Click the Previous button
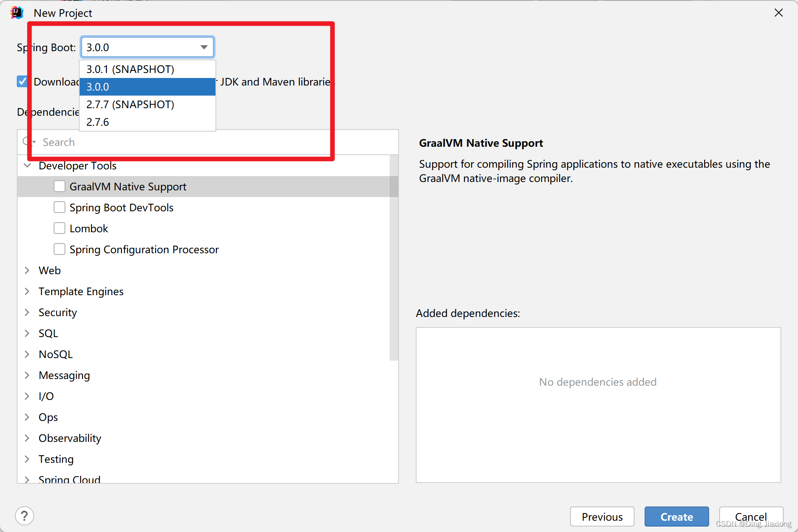 (x=602, y=516)
